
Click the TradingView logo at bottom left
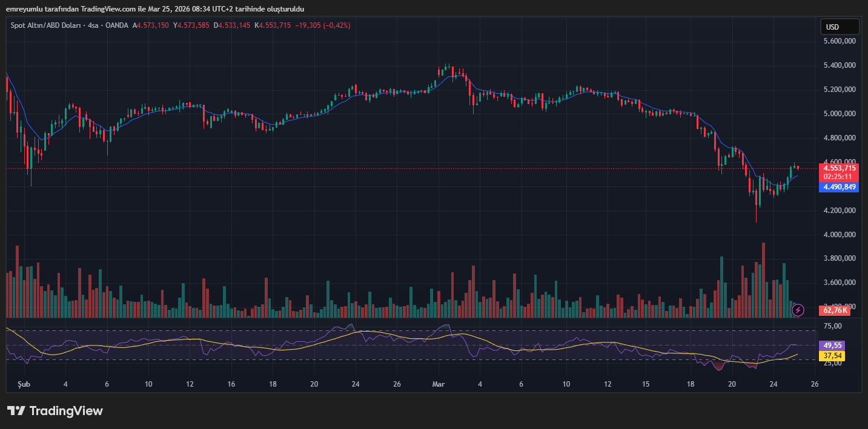[x=55, y=411]
